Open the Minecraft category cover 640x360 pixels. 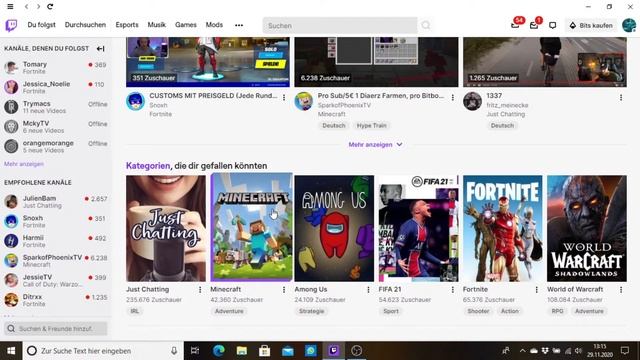[x=251, y=228]
